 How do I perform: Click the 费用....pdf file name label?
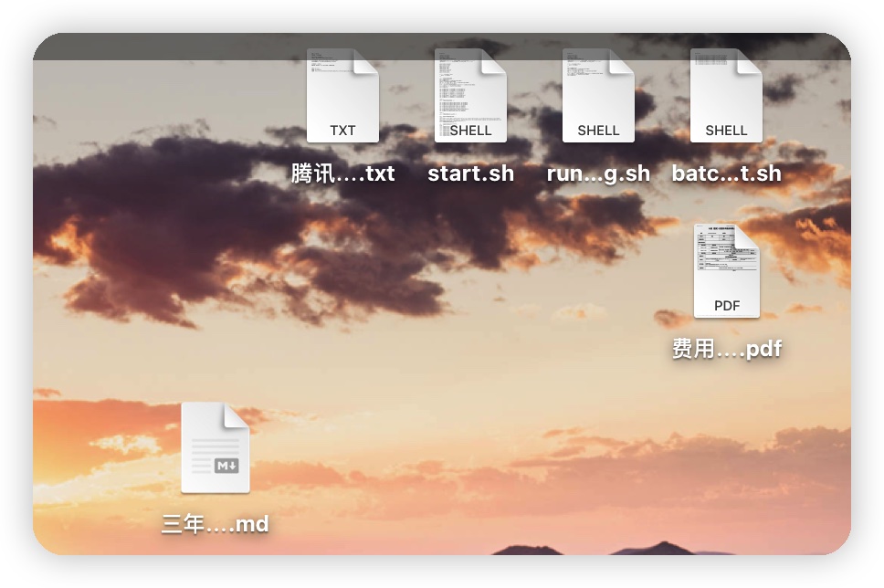(726, 349)
